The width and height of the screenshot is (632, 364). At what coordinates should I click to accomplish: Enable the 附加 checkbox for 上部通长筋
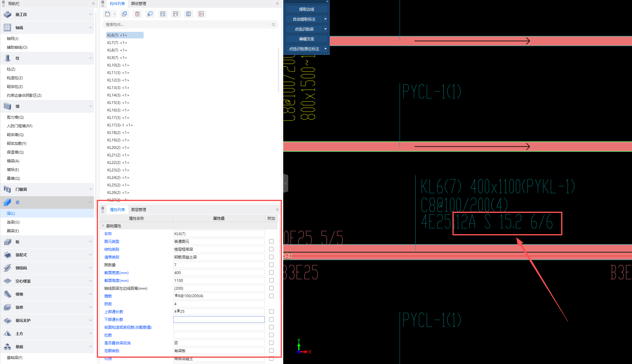tap(271, 312)
